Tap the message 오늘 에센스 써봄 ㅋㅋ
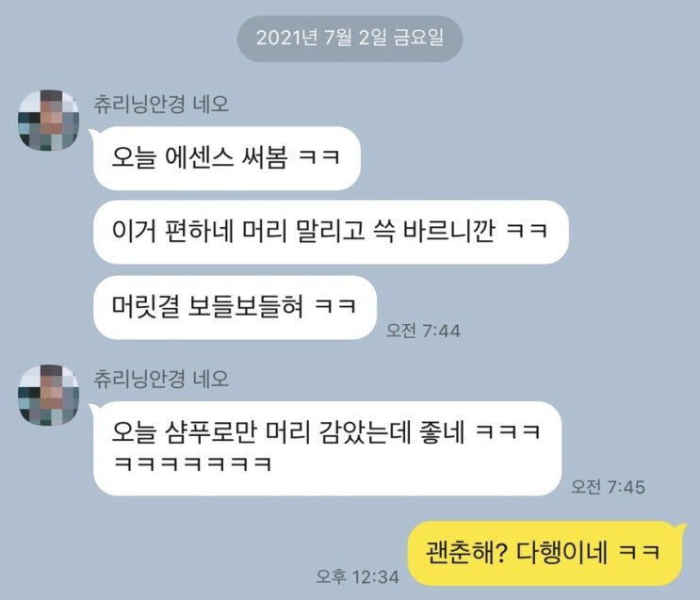Screen dimensions: 700x600 (226, 158)
